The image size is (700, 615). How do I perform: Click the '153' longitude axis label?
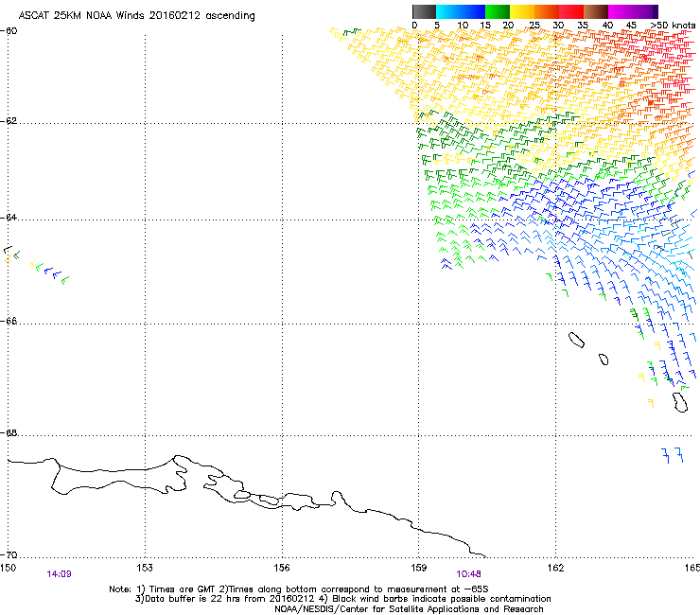click(x=145, y=568)
